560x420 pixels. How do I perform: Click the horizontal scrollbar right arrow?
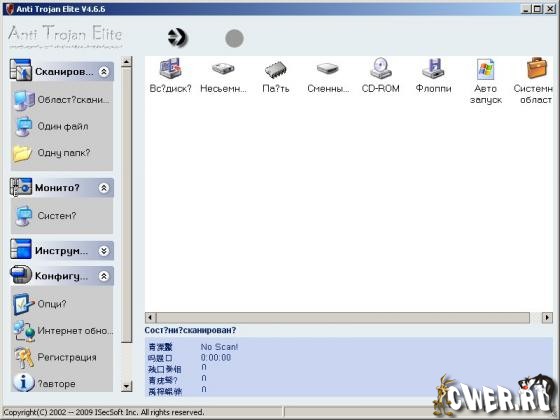(x=547, y=318)
